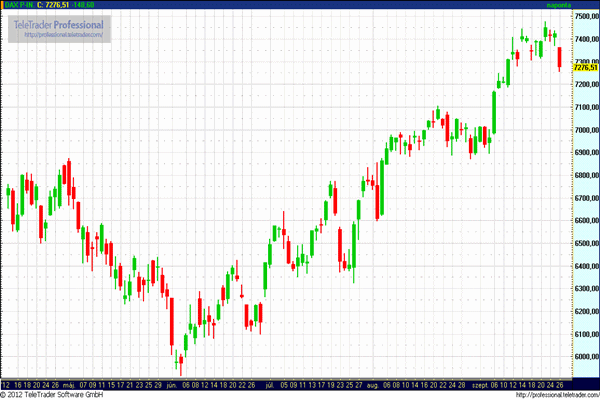The width and height of the screenshot is (600, 400).
Task: Click the lowest candlestick near the June bottom
Action: click(x=180, y=358)
